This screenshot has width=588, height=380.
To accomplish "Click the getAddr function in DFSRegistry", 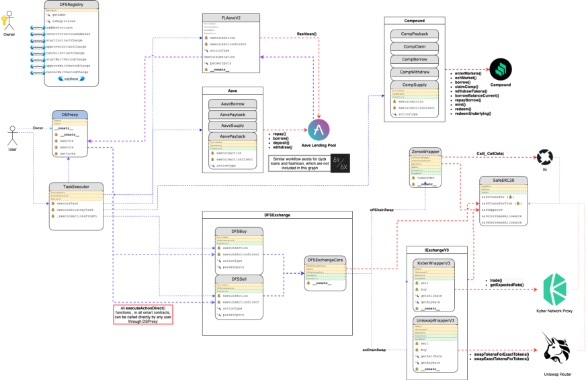I will [x=59, y=15].
